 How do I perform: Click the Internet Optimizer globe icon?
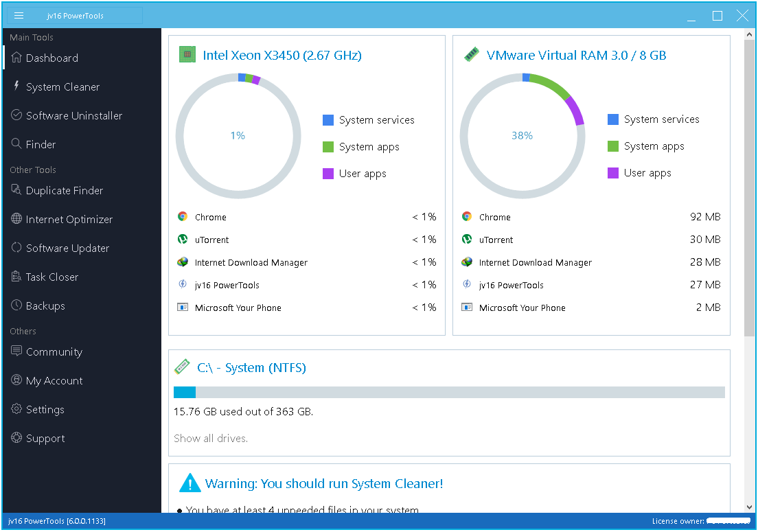click(16, 218)
